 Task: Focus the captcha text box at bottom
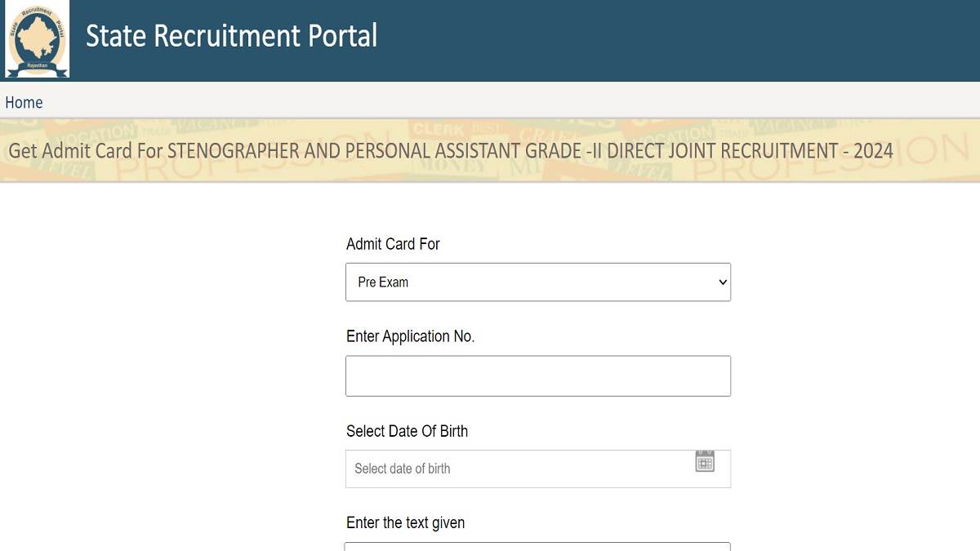pos(538,546)
